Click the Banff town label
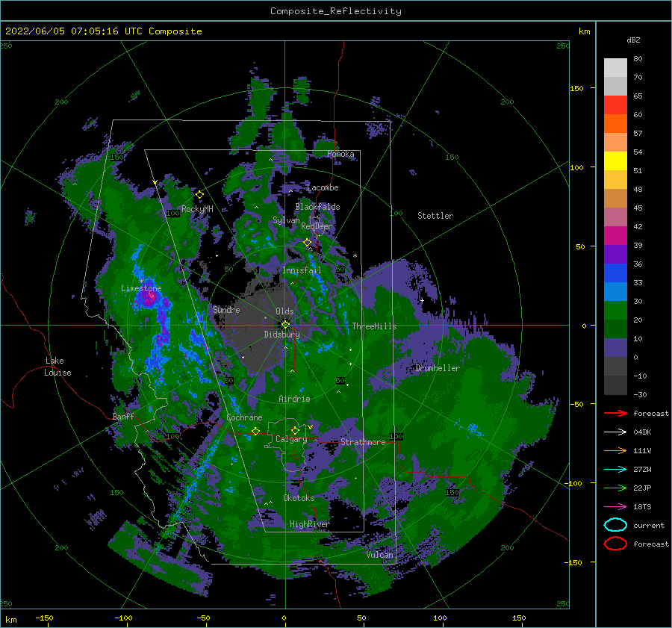 pyautogui.click(x=123, y=416)
